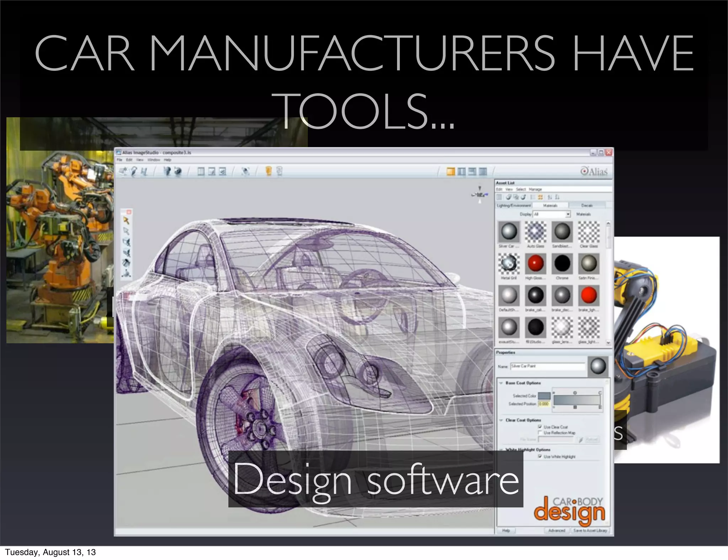Open the Asset List Select menu
The height and width of the screenshot is (560, 728).
coord(521,189)
